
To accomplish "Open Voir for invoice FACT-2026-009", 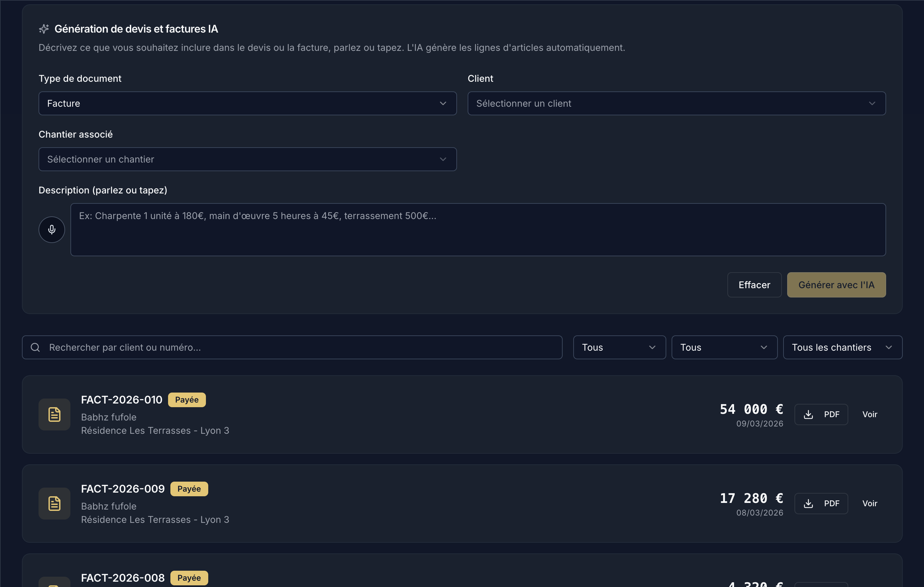I will click(870, 503).
